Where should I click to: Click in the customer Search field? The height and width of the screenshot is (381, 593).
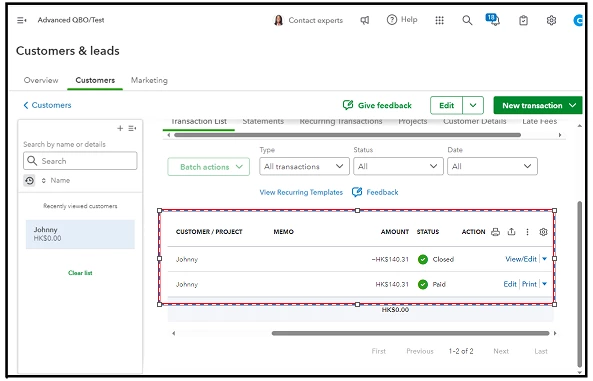click(x=80, y=161)
